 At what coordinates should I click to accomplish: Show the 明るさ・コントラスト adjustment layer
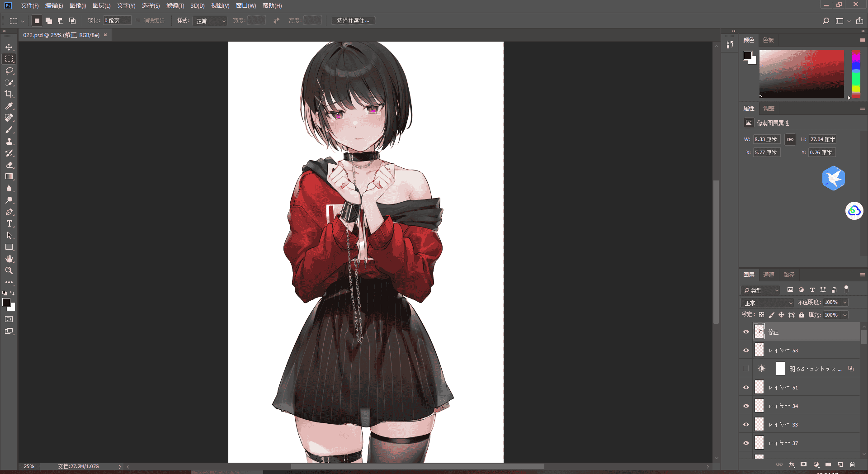click(x=746, y=369)
